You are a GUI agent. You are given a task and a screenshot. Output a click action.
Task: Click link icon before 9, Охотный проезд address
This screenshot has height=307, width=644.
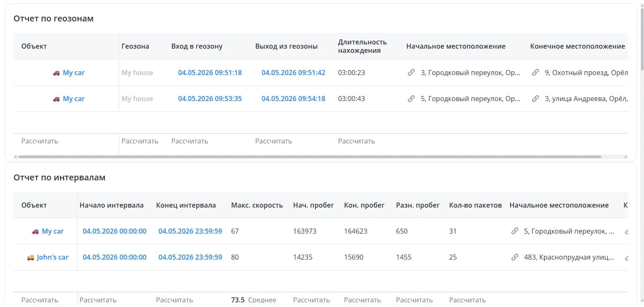click(535, 73)
